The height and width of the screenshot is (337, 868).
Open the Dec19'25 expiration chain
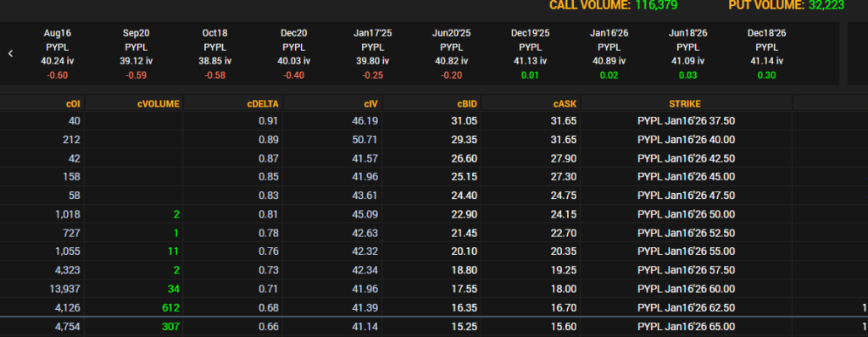click(x=531, y=53)
